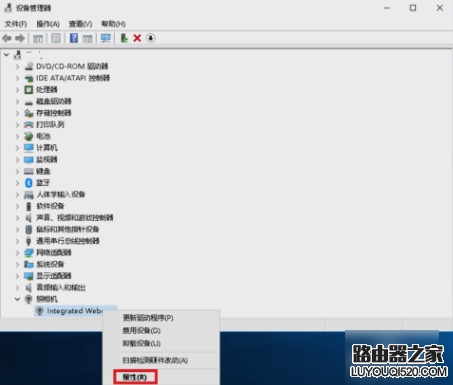
Task: Expand the 软件设备 category
Action: [17, 206]
